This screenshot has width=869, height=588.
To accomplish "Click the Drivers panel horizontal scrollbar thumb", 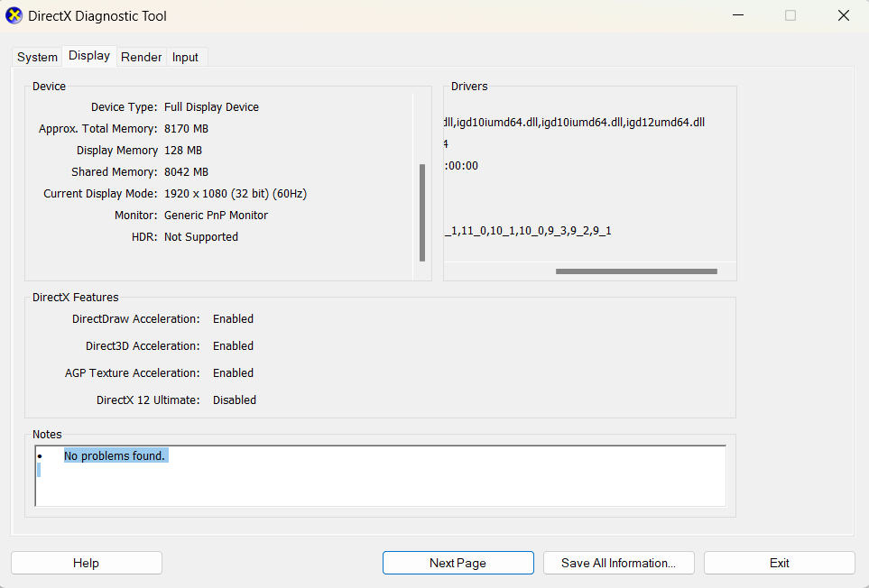I will (x=636, y=271).
